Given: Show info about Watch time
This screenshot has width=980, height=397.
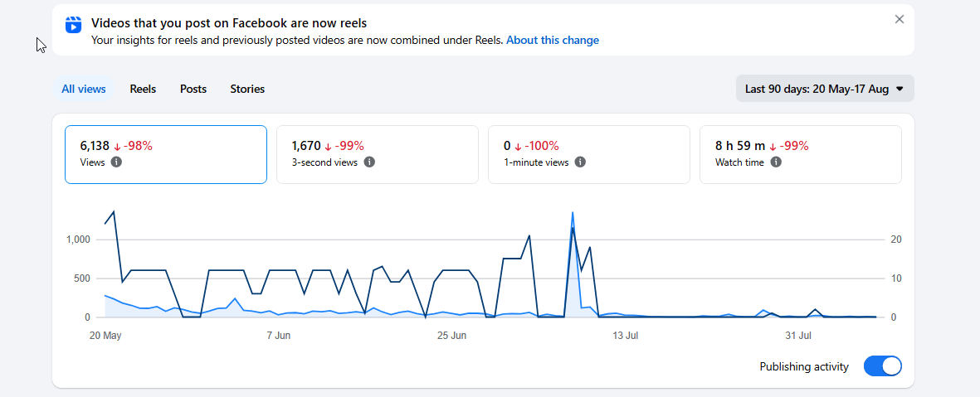Looking at the screenshot, I should click(x=776, y=162).
